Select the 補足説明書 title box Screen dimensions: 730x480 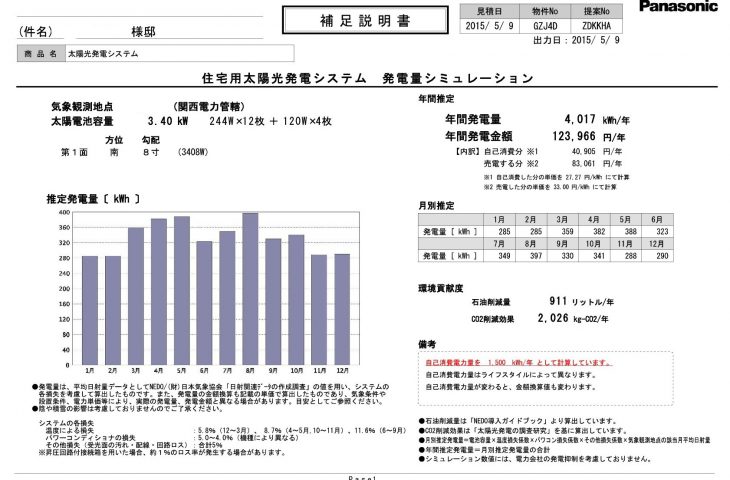tap(365, 20)
